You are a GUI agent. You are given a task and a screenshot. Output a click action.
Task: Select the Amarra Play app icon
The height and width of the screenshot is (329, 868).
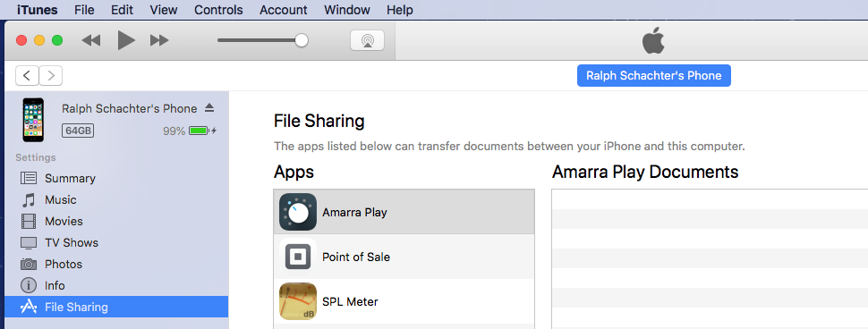pyautogui.click(x=298, y=212)
